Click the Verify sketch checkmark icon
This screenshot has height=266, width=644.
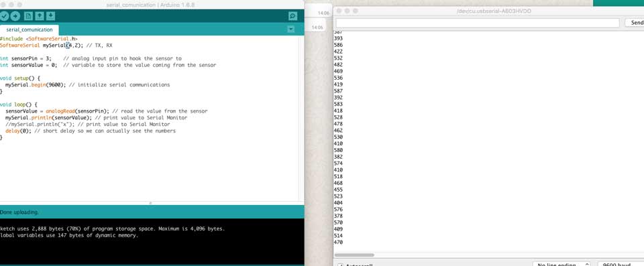coord(4,16)
